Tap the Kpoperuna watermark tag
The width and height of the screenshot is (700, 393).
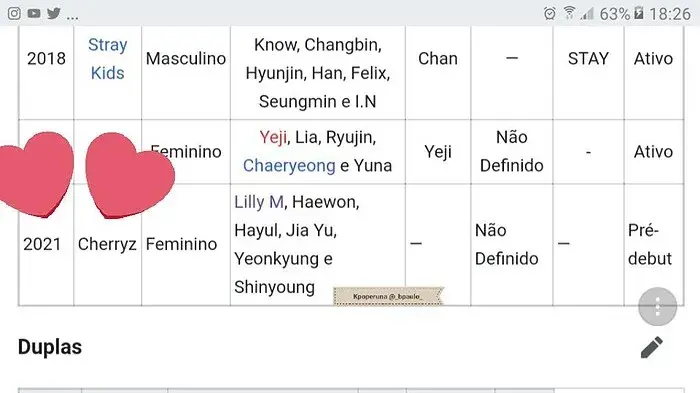tap(388, 297)
